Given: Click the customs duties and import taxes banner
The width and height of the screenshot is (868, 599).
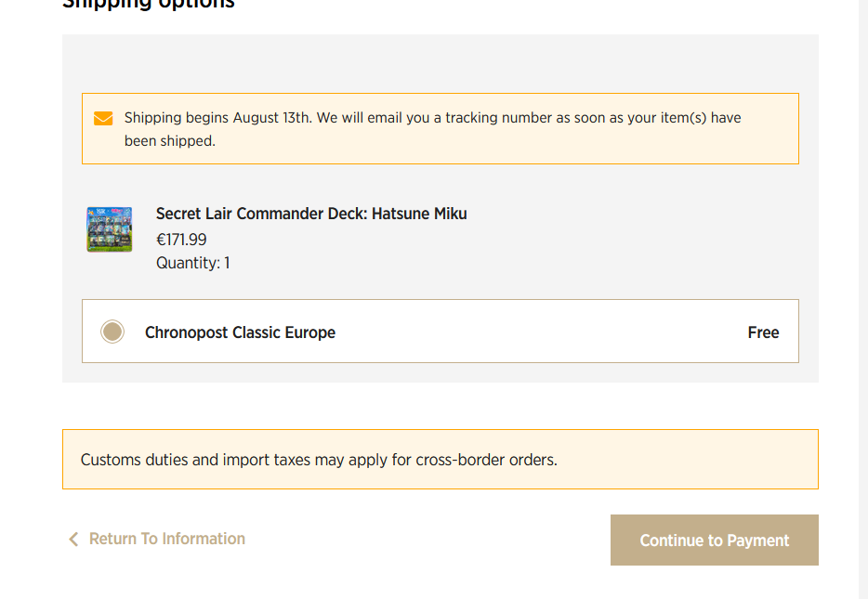Looking at the screenshot, I should 441,459.
